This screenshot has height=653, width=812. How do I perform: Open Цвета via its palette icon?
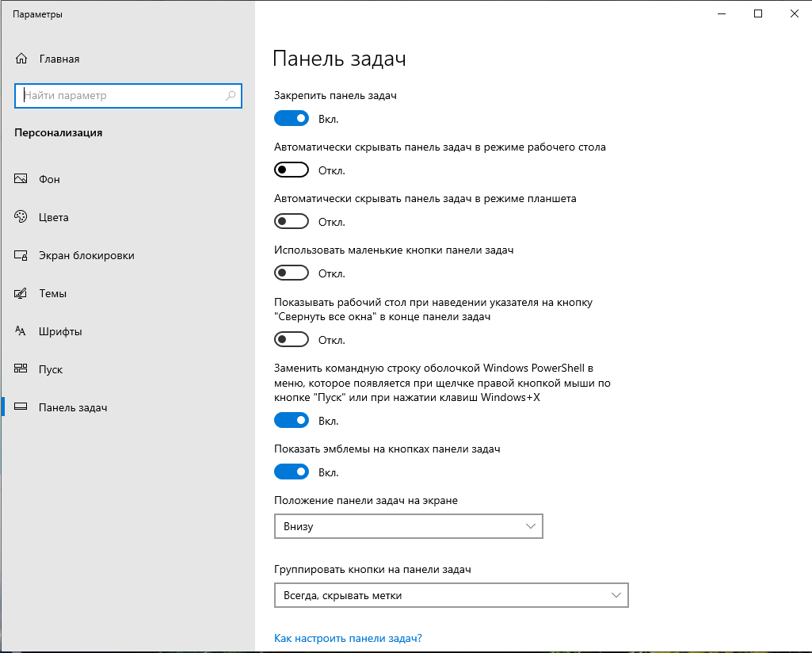[x=21, y=217]
